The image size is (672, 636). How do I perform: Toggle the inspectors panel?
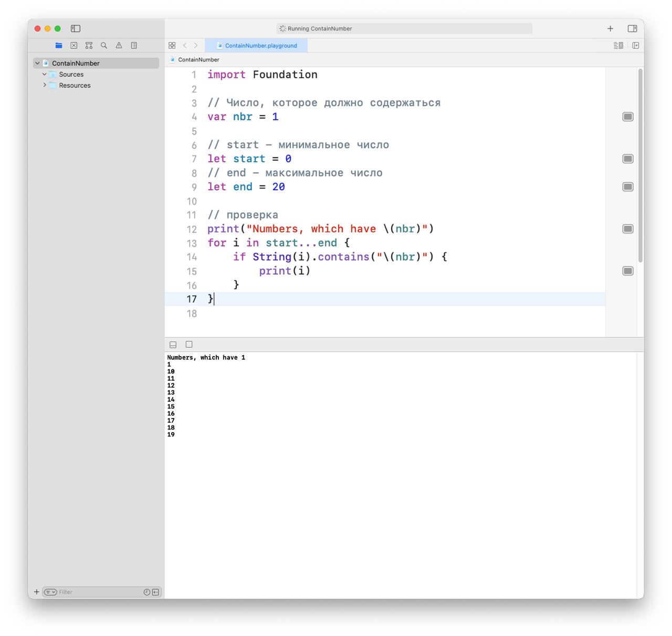[x=632, y=28]
